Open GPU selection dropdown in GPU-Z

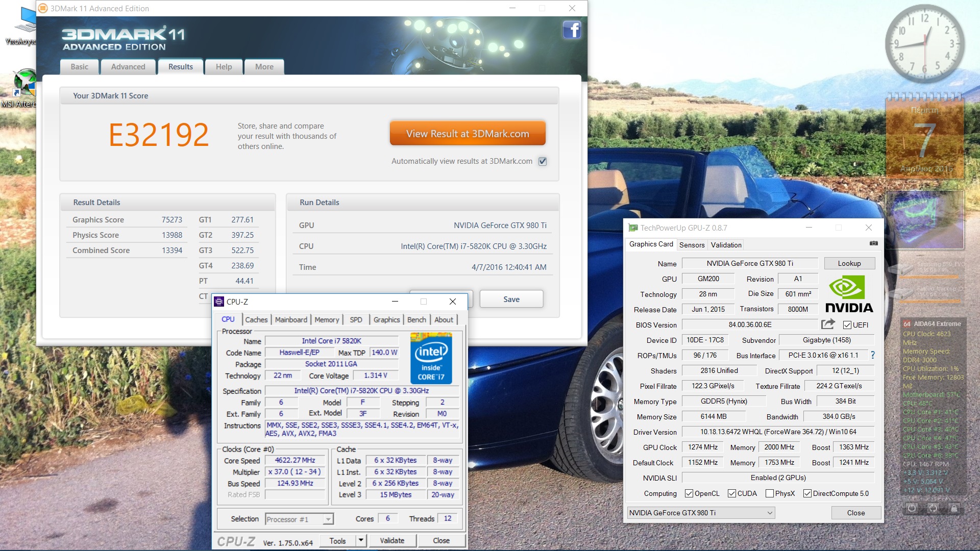click(x=701, y=513)
